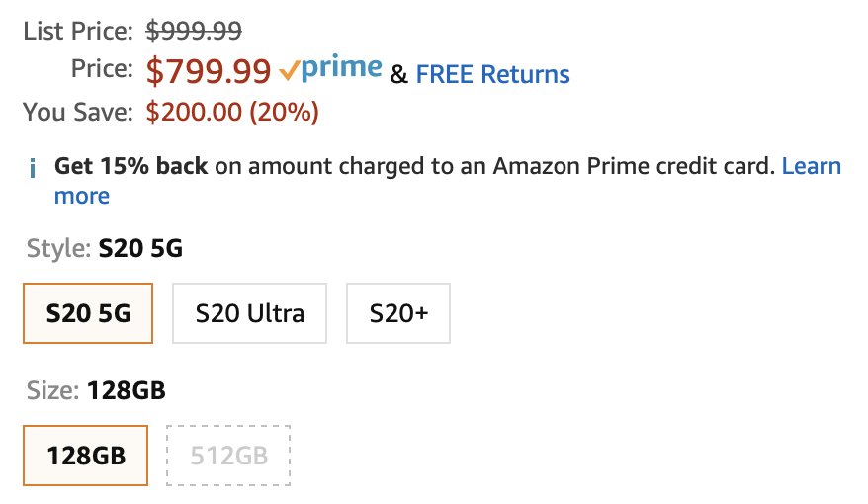Select the 128GB size option

86,456
